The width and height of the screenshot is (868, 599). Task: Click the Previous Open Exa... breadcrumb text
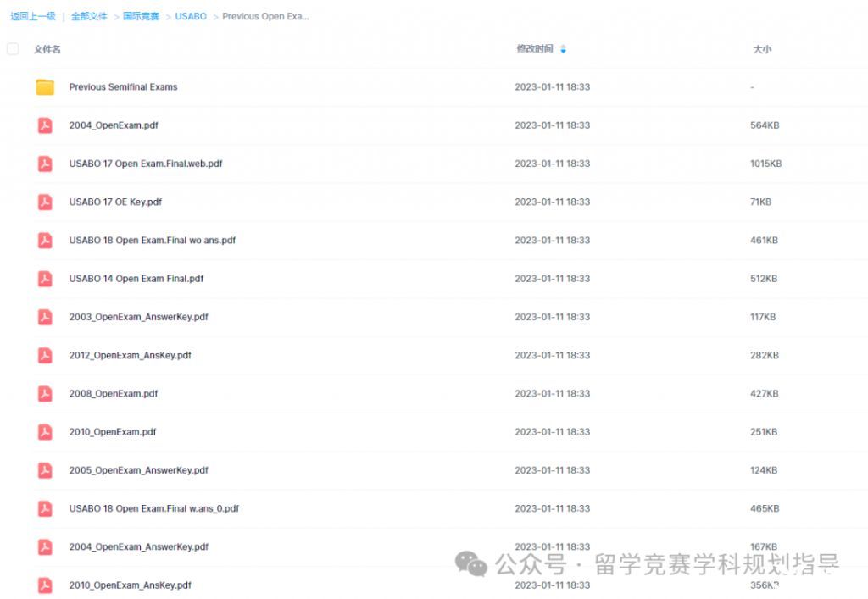pyautogui.click(x=265, y=17)
